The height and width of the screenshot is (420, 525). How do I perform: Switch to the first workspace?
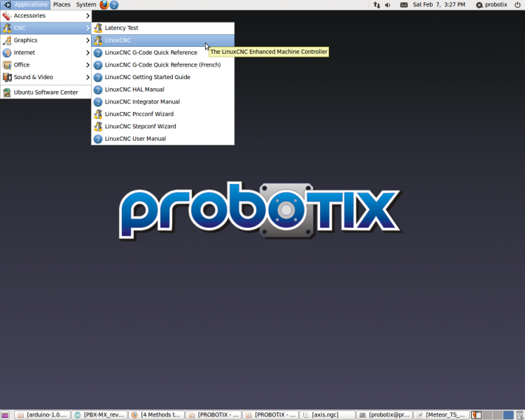(476, 415)
